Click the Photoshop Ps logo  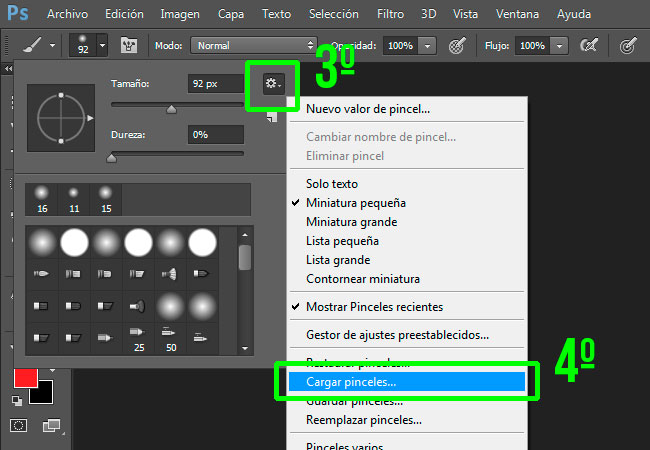pos(18,13)
